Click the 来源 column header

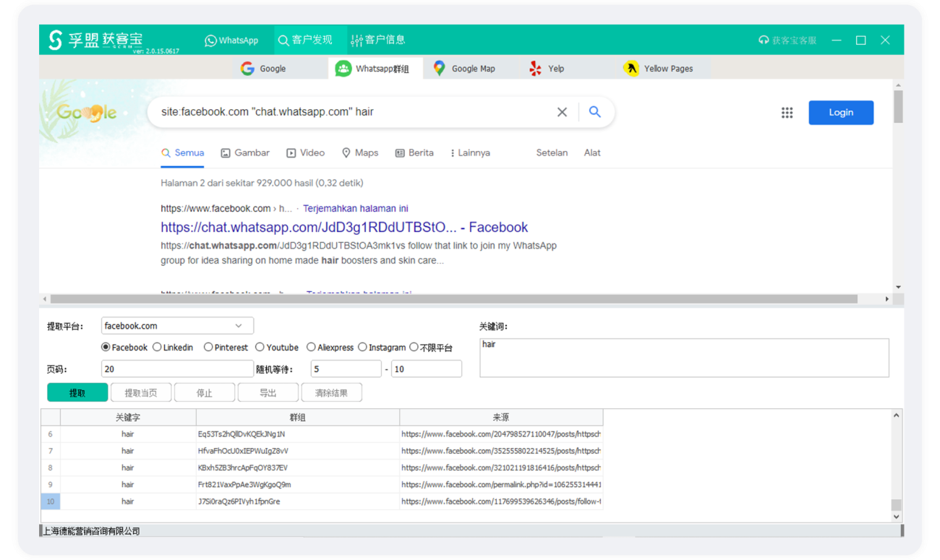[501, 418]
